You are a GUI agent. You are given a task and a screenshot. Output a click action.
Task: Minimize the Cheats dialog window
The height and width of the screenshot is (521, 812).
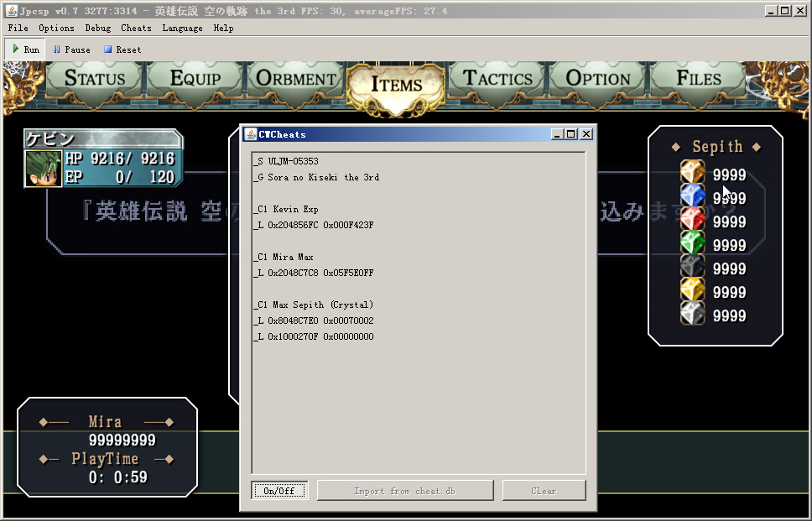click(557, 134)
